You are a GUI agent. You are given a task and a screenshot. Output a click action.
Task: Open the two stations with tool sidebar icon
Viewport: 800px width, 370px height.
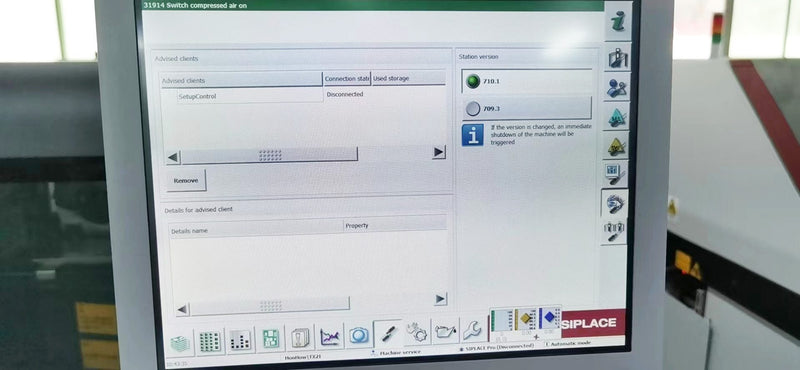coord(614,231)
